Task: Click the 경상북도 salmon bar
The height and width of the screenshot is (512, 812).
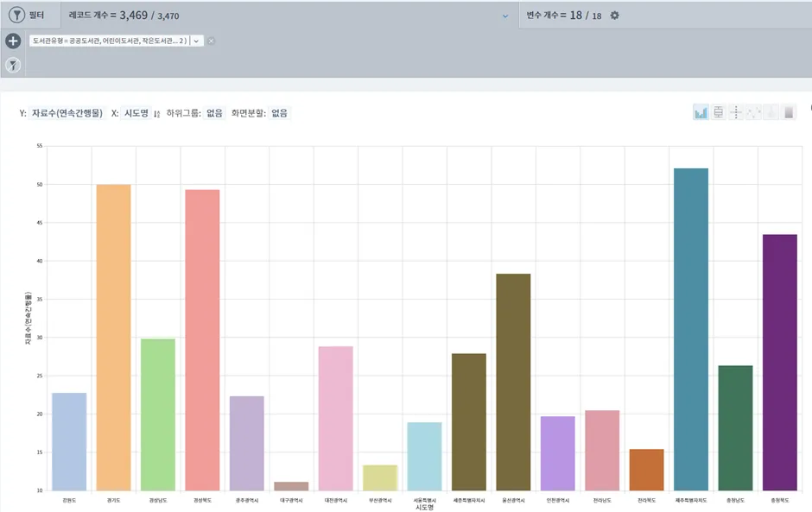Action: pyautogui.click(x=202, y=340)
